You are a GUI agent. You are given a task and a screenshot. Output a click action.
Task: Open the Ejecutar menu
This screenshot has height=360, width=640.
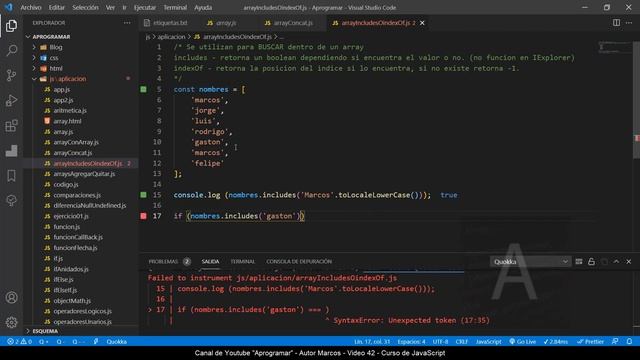click(144, 7)
